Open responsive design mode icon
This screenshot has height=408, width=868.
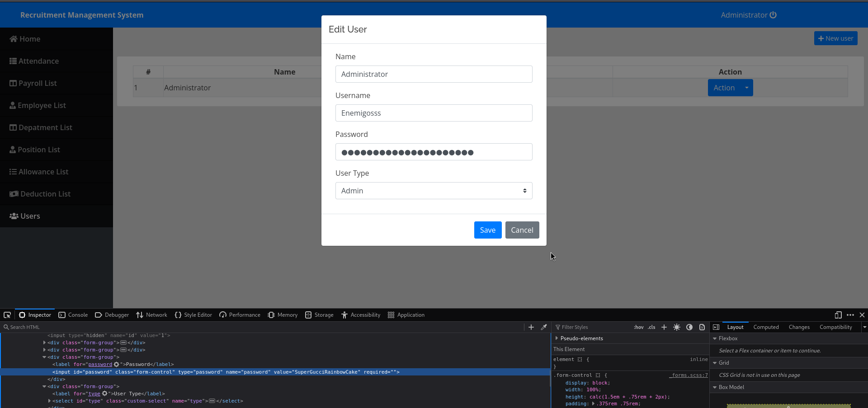pyautogui.click(x=838, y=315)
